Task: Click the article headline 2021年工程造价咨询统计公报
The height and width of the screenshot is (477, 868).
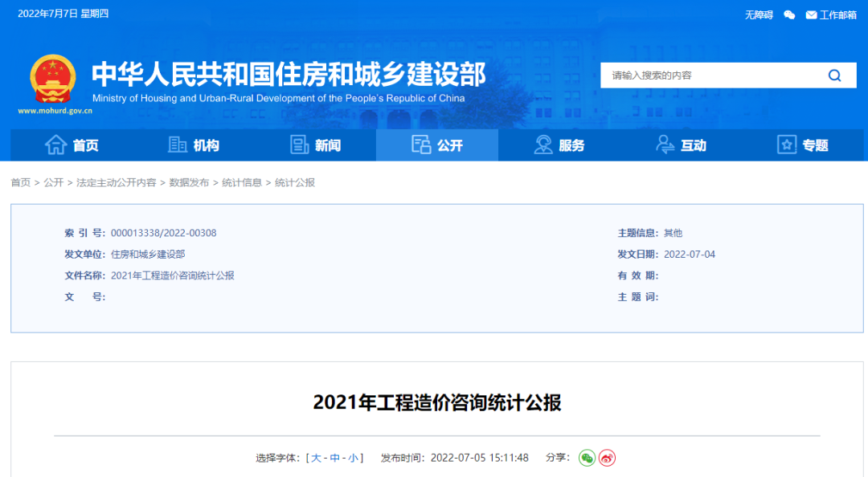Action: point(437,402)
